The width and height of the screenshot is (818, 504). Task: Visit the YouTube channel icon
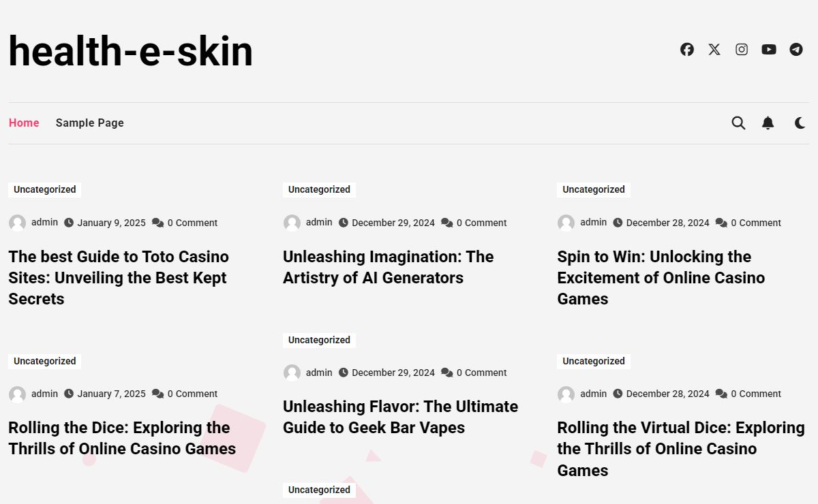[x=769, y=50]
